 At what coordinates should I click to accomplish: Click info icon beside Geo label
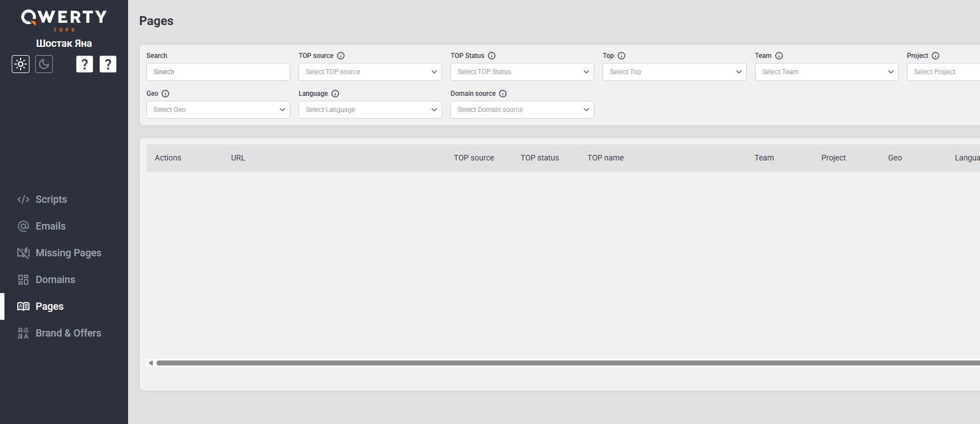pos(165,94)
